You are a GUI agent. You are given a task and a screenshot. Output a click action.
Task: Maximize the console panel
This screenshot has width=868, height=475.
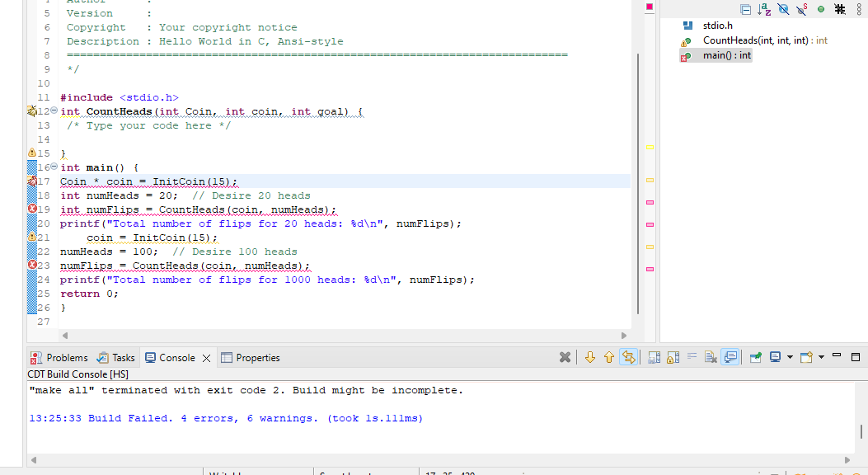[x=856, y=357]
